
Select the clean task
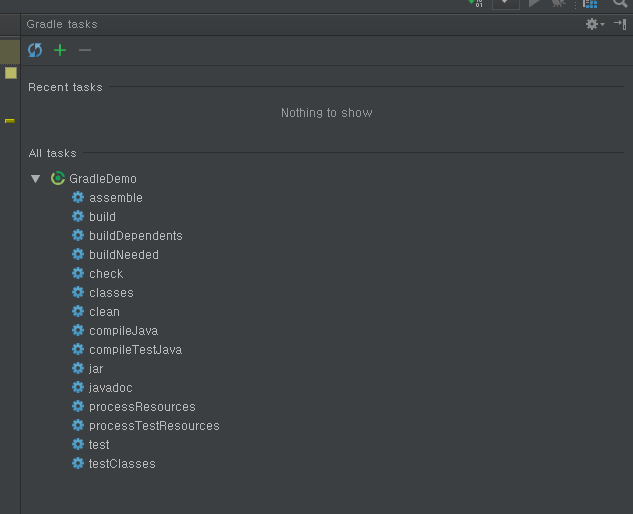tap(105, 311)
